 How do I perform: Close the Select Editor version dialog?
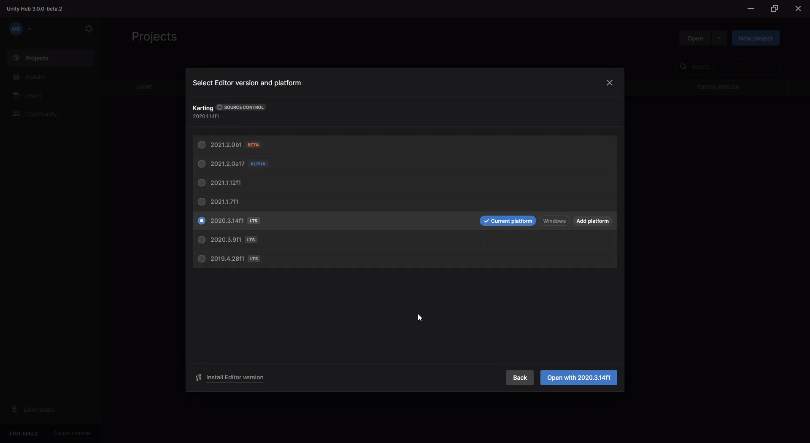[609, 83]
